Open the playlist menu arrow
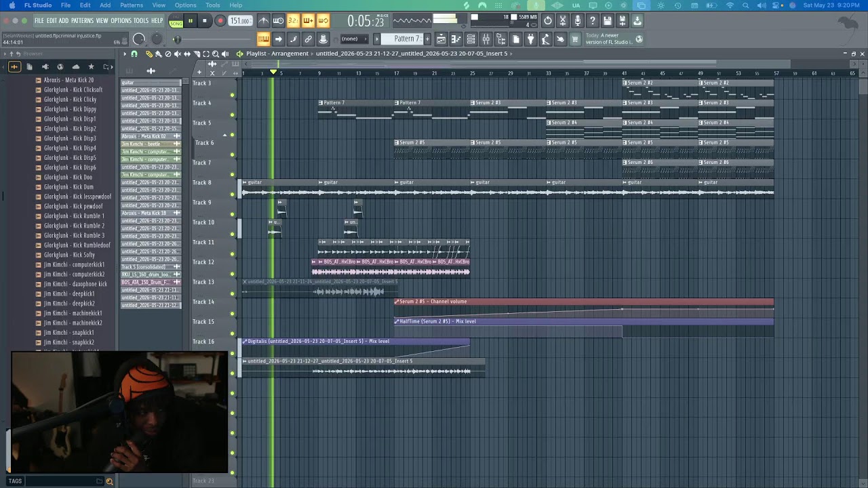 pyautogui.click(x=125, y=54)
